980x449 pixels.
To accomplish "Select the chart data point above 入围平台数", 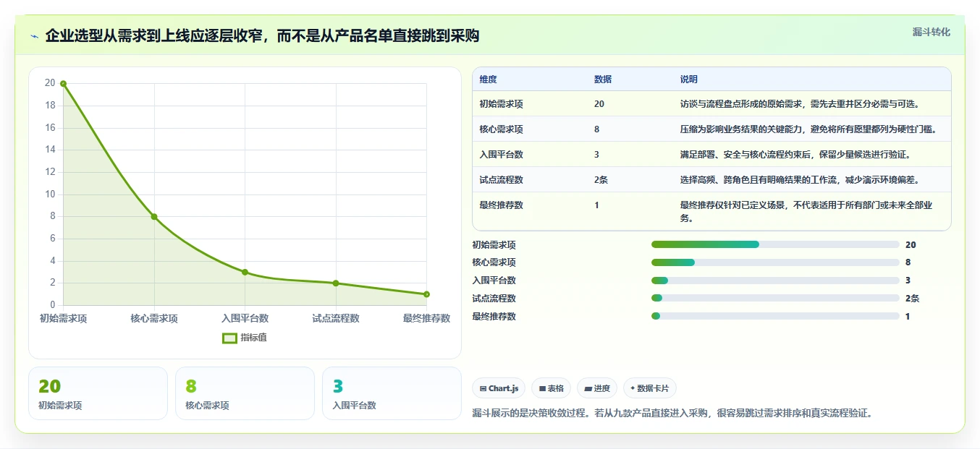I will 245,272.
